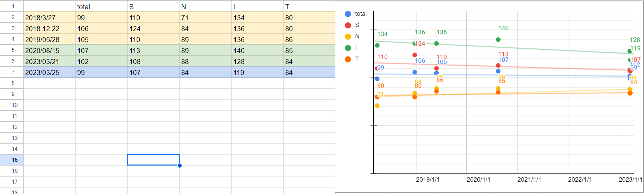644x194 pixels.
Task: Click the green I legend dot
Action: coord(348,48)
